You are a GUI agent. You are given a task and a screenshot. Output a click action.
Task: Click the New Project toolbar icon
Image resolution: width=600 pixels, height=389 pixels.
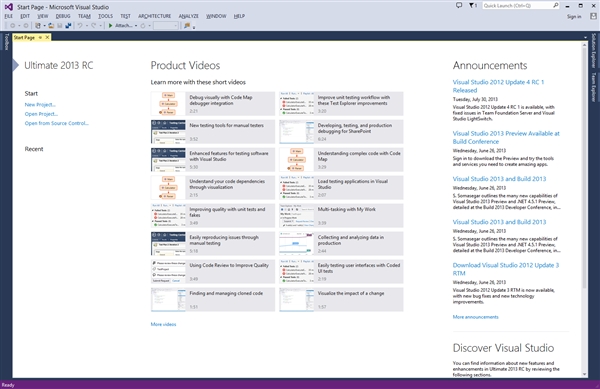coord(38,26)
